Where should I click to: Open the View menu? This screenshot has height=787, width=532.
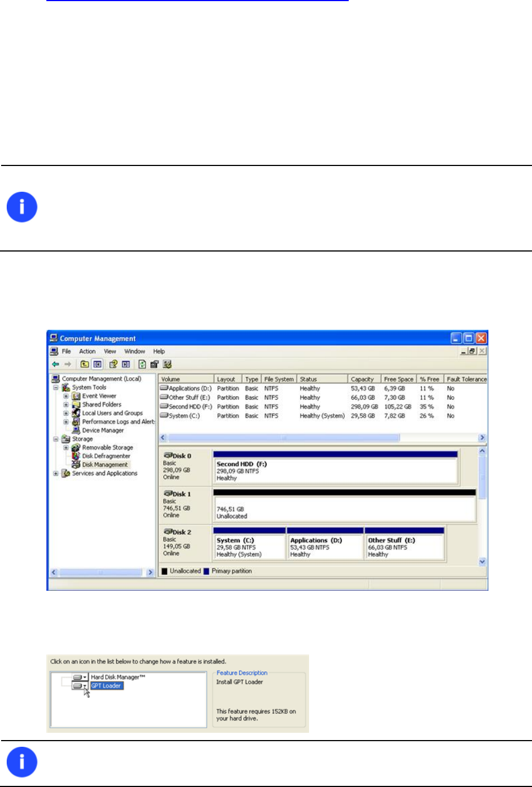110,352
